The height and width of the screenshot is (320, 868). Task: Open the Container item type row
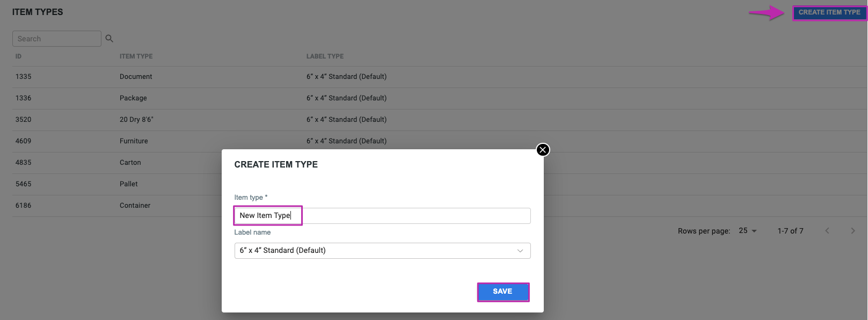pyautogui.click(x=117, y=206)
